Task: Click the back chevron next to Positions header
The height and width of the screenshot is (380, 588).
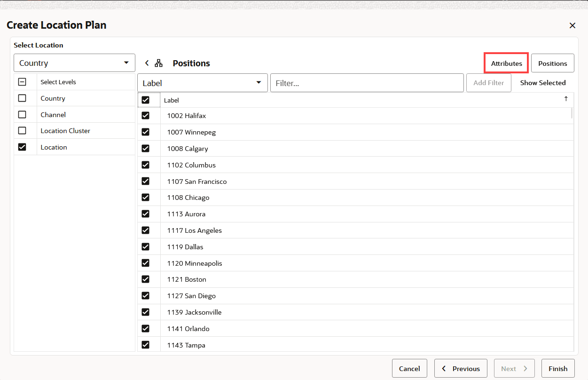Action: [x=147, y=63]
